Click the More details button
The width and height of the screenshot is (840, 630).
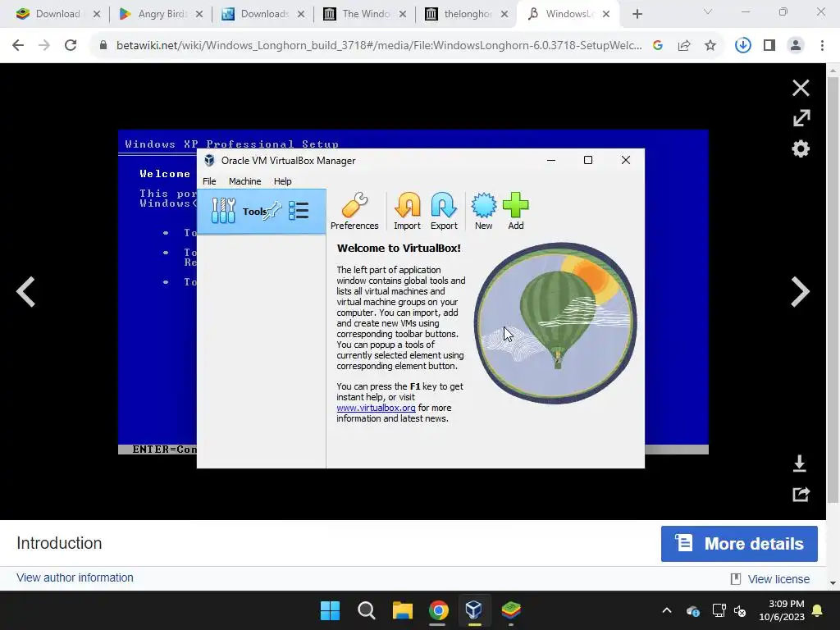pyautogui.click(x=739, y=544)
